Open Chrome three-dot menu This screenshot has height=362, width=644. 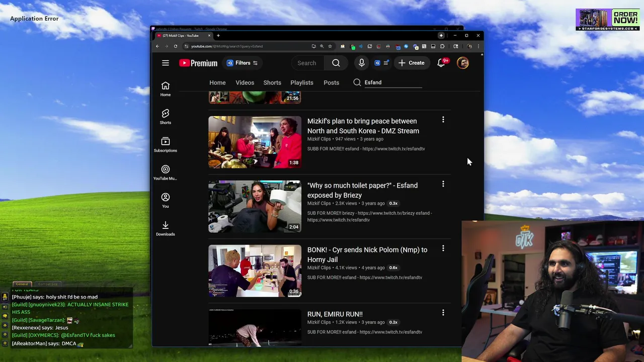click(478, 46)
